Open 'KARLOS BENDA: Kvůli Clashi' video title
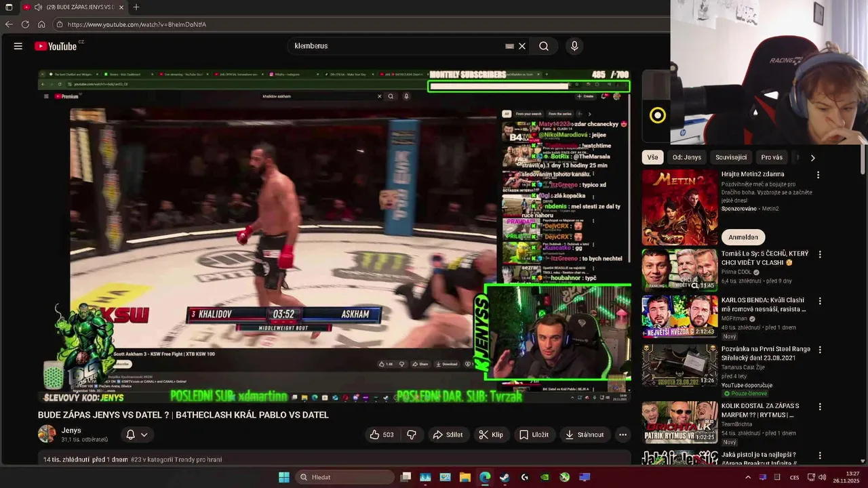Screen dimensions: 868x488 click(x=764, y=304)
